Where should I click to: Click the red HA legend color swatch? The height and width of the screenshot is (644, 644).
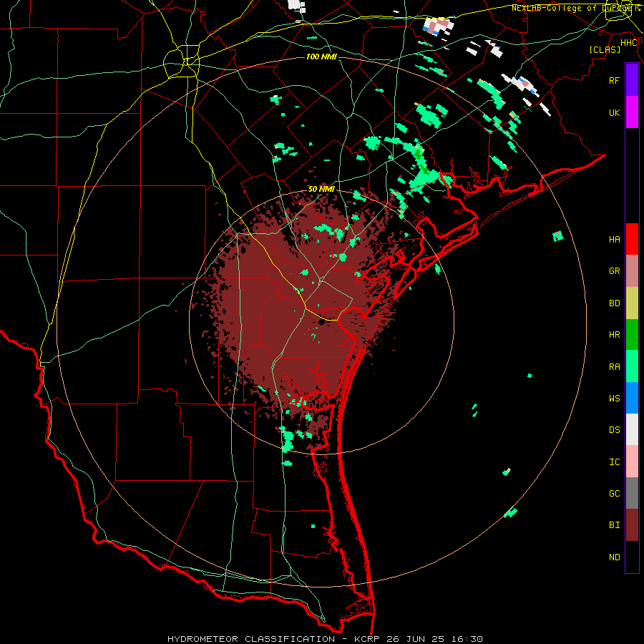pos(632,239)
